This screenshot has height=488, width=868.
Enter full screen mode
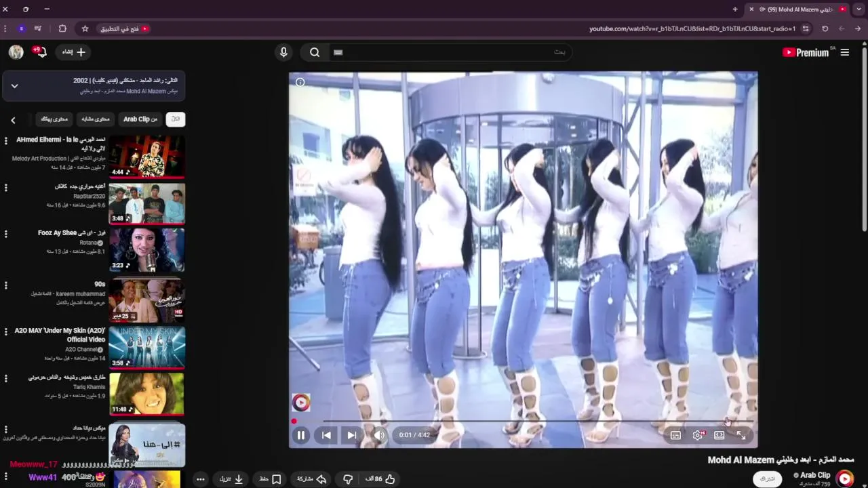[x=741, y=435]
